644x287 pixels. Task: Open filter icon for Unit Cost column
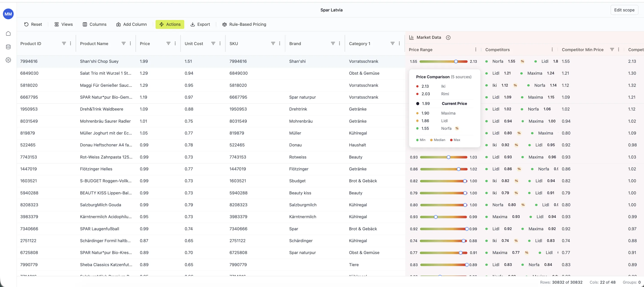[x=213, y=43]
